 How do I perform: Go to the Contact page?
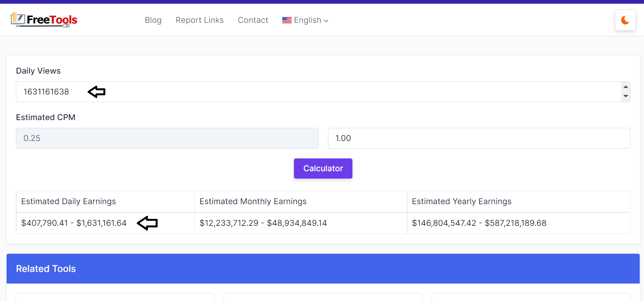point(253,20)
